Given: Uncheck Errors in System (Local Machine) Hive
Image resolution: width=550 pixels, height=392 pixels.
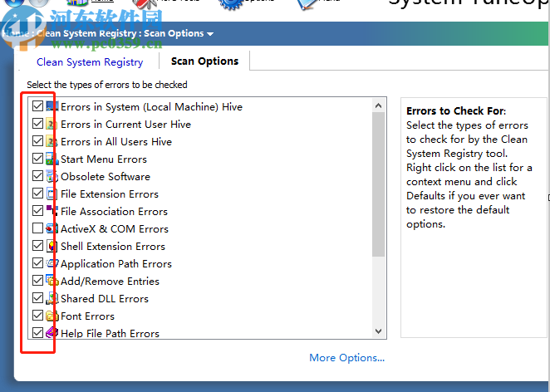Looking at the screenshot, I should [x=37, y=105].
